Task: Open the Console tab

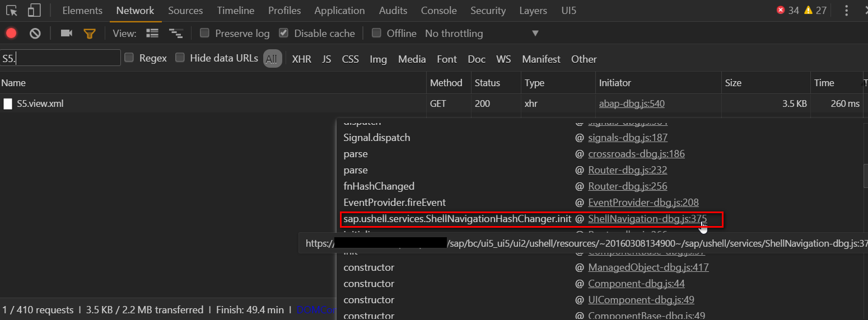Action: 439,11
